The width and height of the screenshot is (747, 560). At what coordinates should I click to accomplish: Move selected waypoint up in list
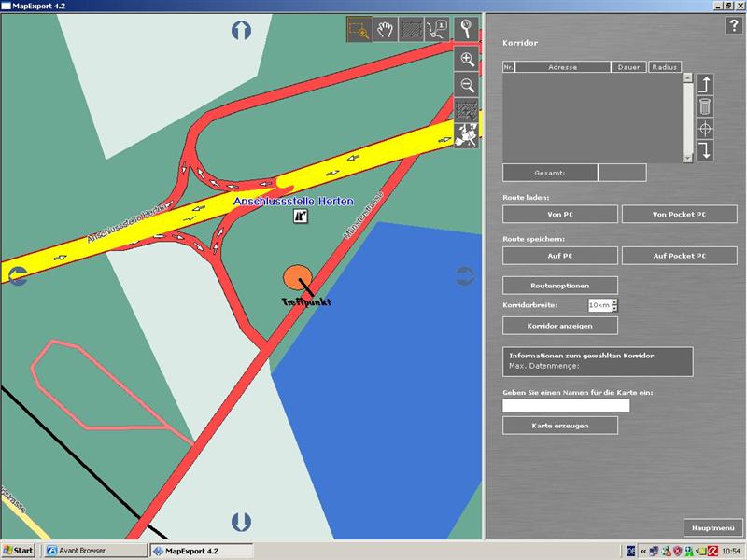tap(705, 84)
